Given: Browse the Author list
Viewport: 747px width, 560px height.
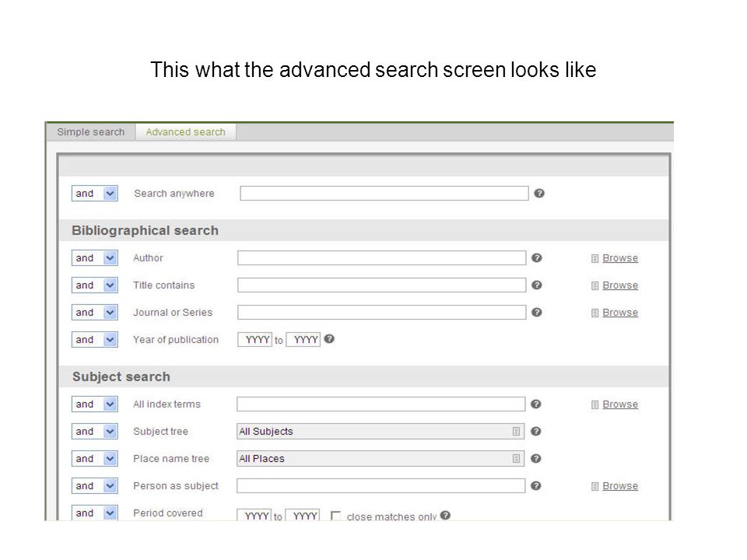Looking at the screenshot, I should pyautogui.click(x=620, y=257).
